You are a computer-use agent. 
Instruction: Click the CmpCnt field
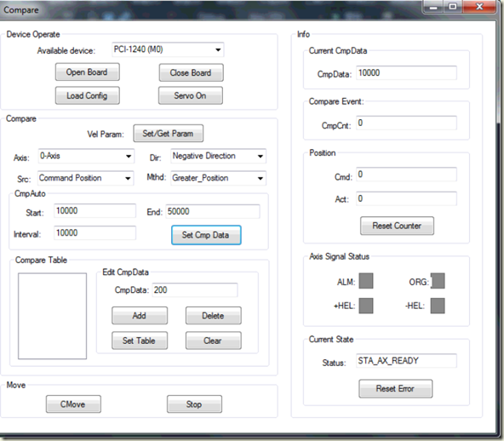point(406,123)
